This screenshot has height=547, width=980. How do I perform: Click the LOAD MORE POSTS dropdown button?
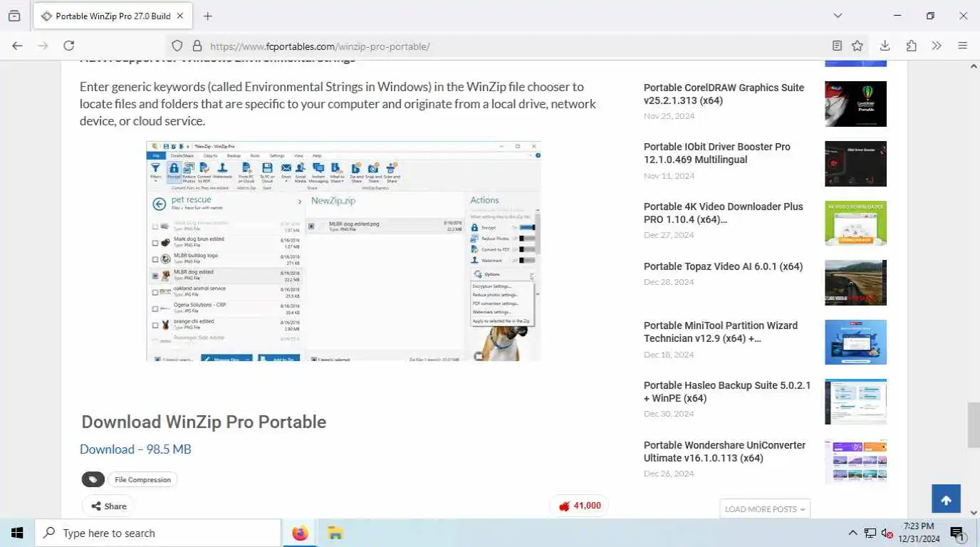[765, 509]
